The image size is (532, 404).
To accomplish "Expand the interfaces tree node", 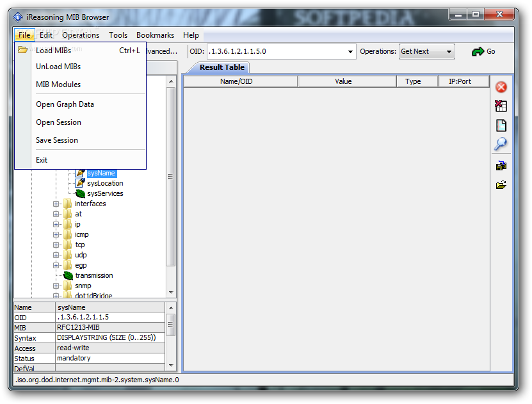I will point(56,204).
